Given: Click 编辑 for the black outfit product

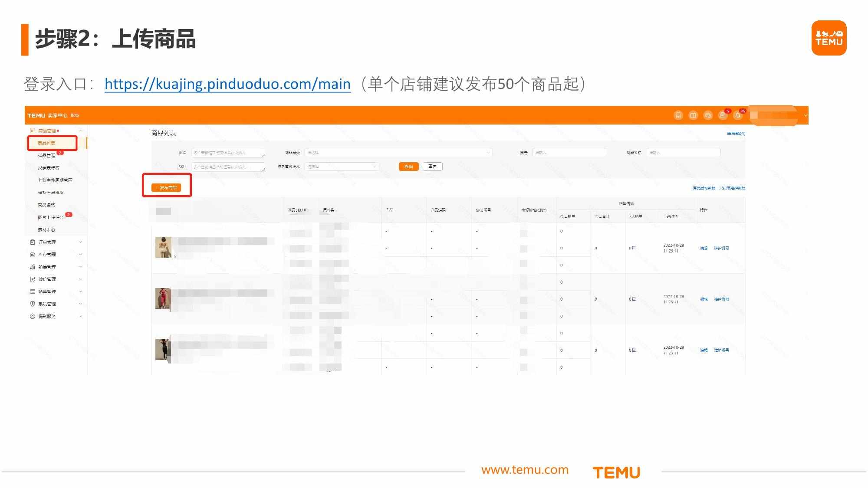Looking at the screenshot, I should pos(704,350).
